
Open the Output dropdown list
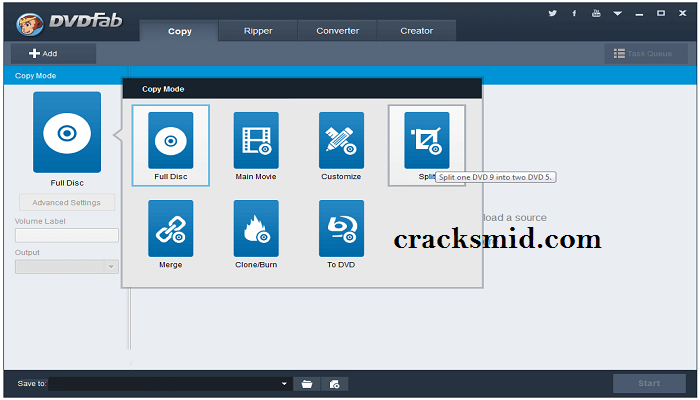(111, 267)
